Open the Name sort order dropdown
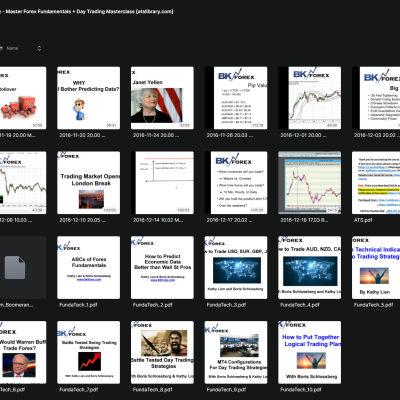Screen dimensions: 400x400 click(39, 48)
